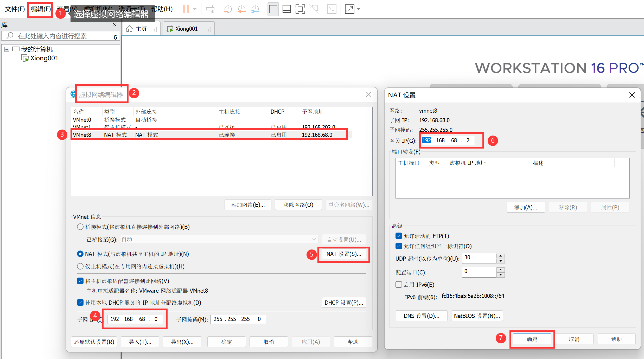The height and width of the screenshot is (359, 644).
Task: Open the stretch guest dropdown arrow
Action: 359,9
